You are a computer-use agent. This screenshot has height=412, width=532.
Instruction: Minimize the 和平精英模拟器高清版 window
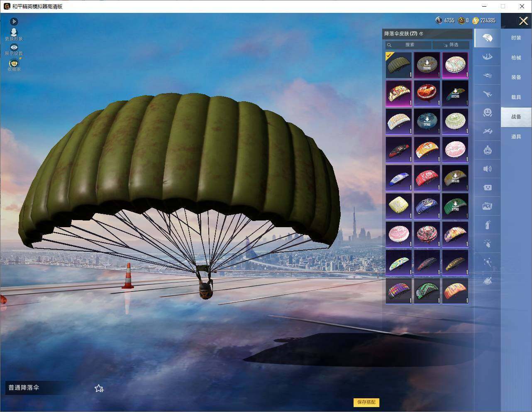(x=484, y=6)
